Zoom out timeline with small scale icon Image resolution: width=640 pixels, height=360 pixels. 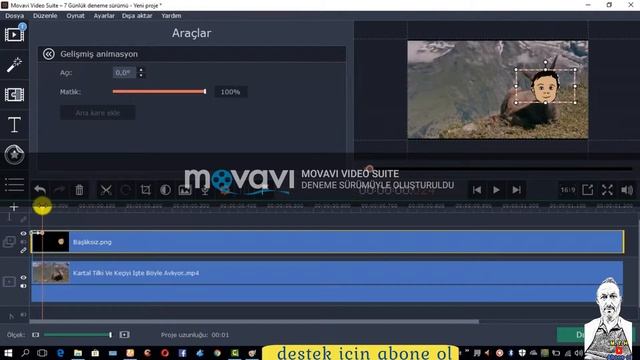(x=36, y=335)
